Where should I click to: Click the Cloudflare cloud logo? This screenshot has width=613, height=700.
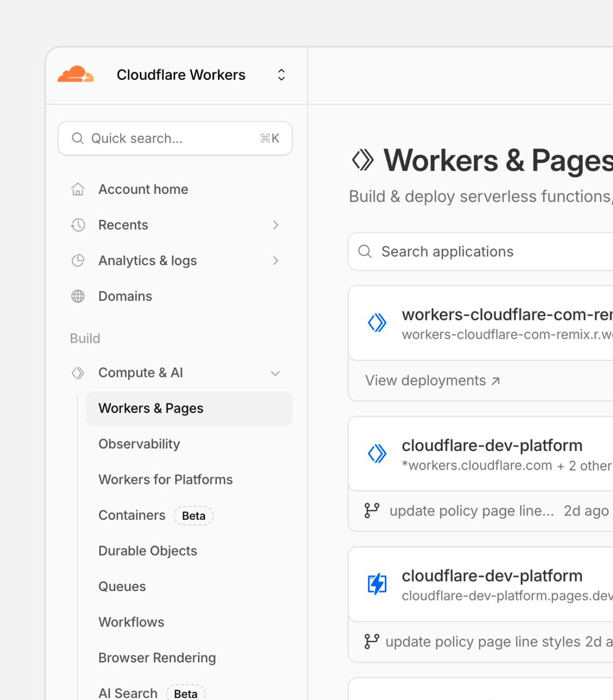[76, 75]
